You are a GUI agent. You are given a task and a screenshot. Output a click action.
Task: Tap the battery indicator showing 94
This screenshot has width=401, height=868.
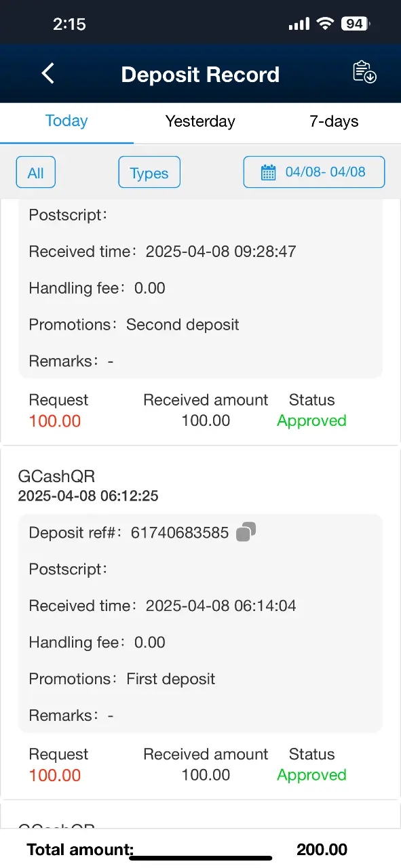[356, 24]
